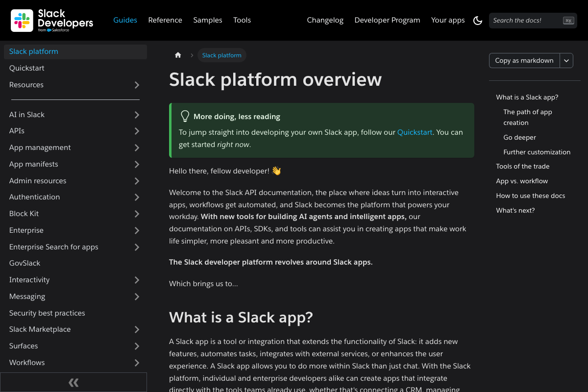The width and height of the screenshot is (588, 392).
Task: Expand the Authentication section
Action: 137,197
